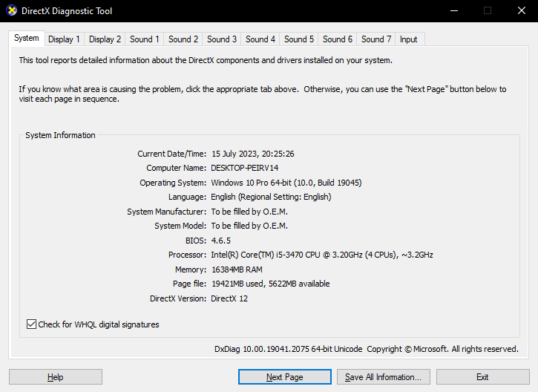Minimize the DirectX Diagnostic Tool window
538x392 pixels.
point(454,10)
